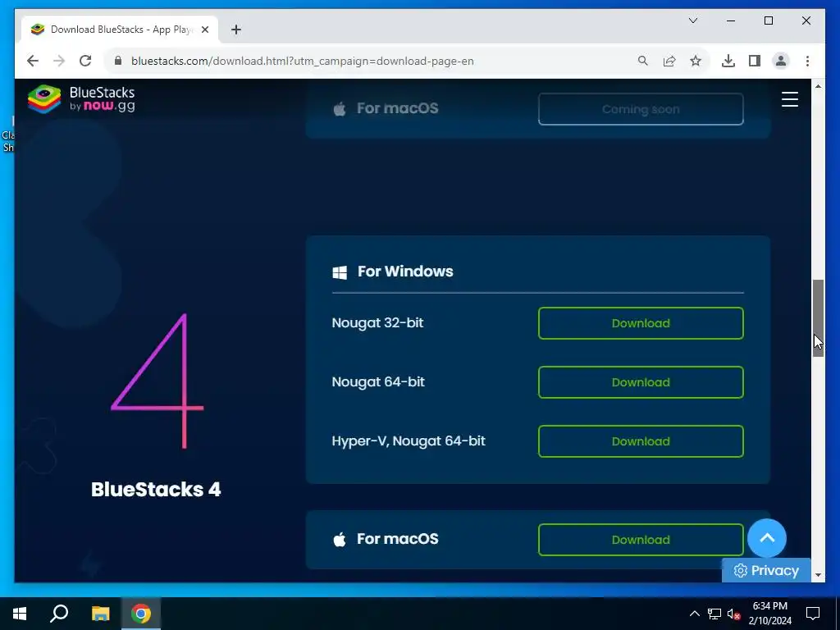Reload the BlueStacks download page

pos(85,61)
